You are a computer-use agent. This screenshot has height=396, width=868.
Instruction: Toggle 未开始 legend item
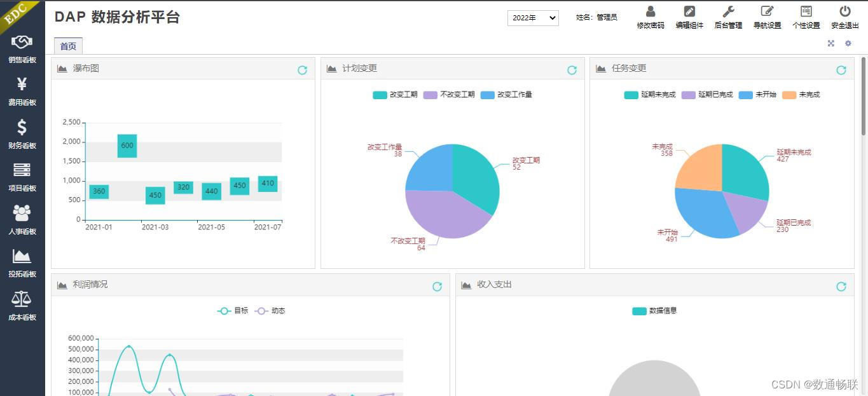click(757, 95)
